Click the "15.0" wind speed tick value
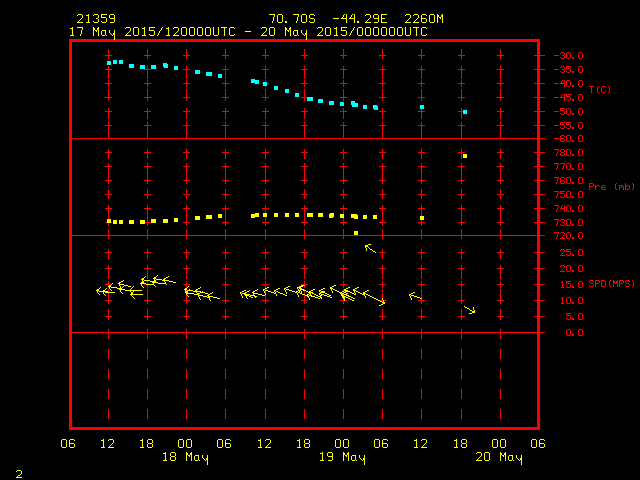 coord(571,285)
